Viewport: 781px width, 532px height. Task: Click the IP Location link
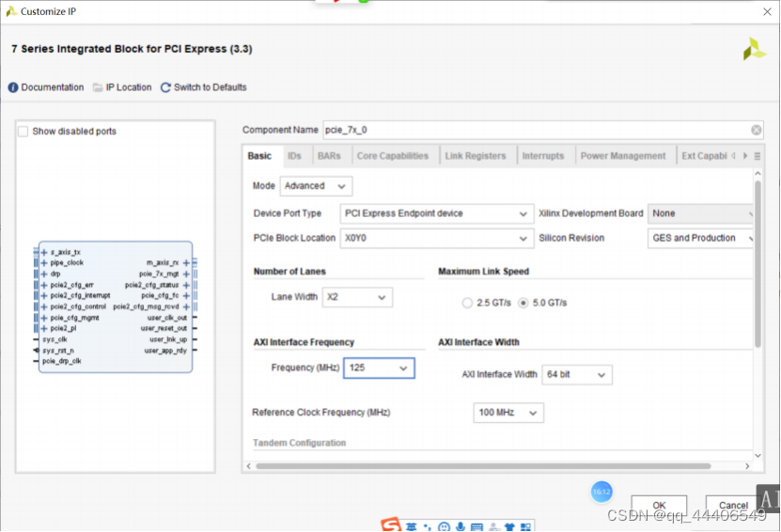coord(129,87)
